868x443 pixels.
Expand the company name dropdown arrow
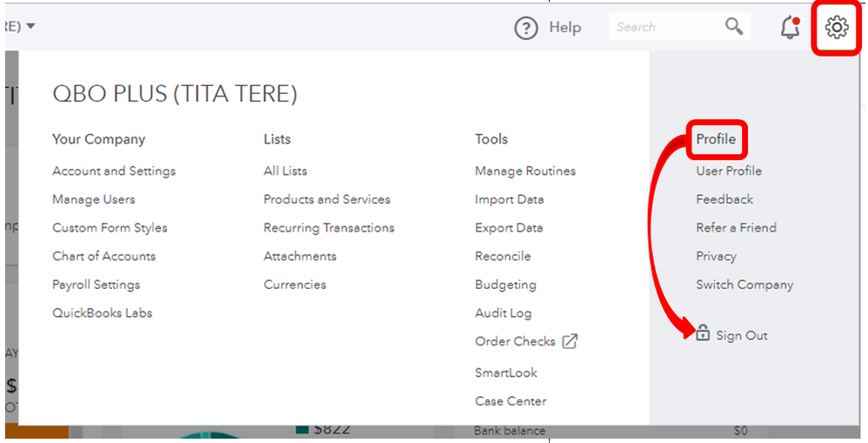tap(31, 26)
